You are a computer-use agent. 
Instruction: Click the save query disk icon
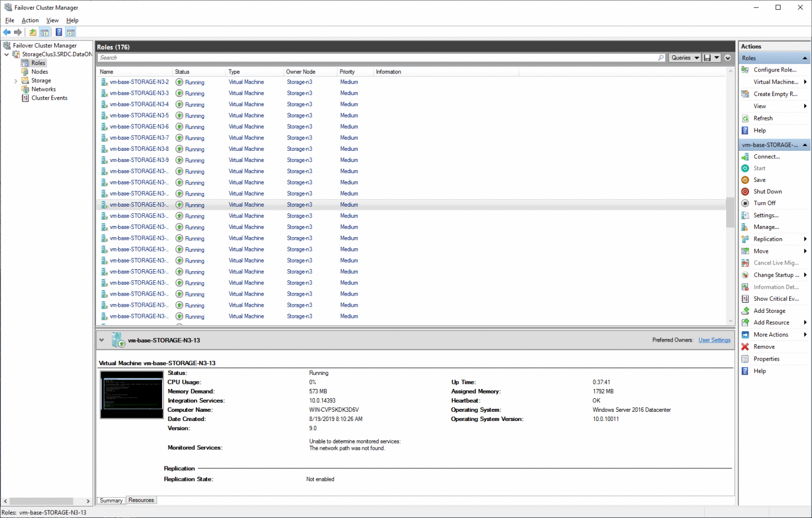[x=707, y=58]
